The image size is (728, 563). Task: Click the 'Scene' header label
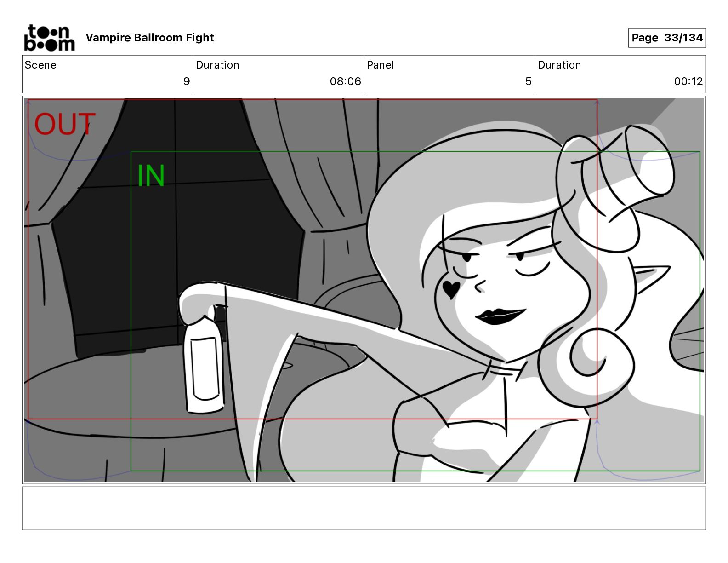[40, 65]
